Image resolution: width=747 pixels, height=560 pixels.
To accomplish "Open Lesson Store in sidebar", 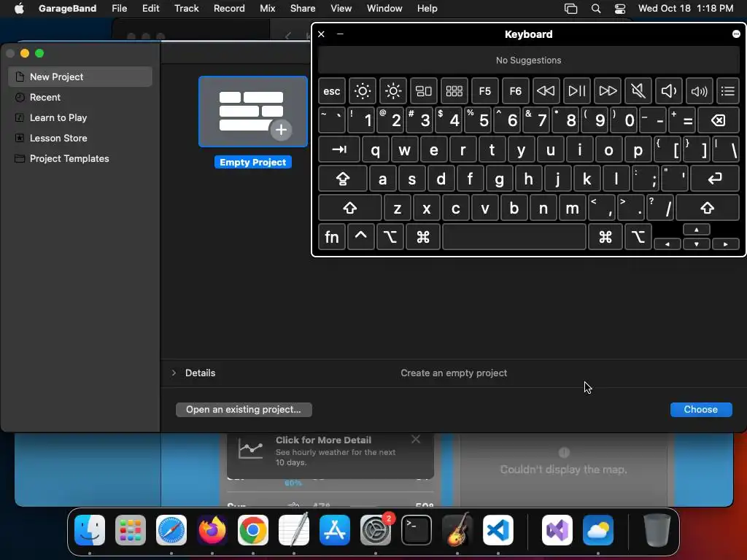I will [x=80, y=138].
